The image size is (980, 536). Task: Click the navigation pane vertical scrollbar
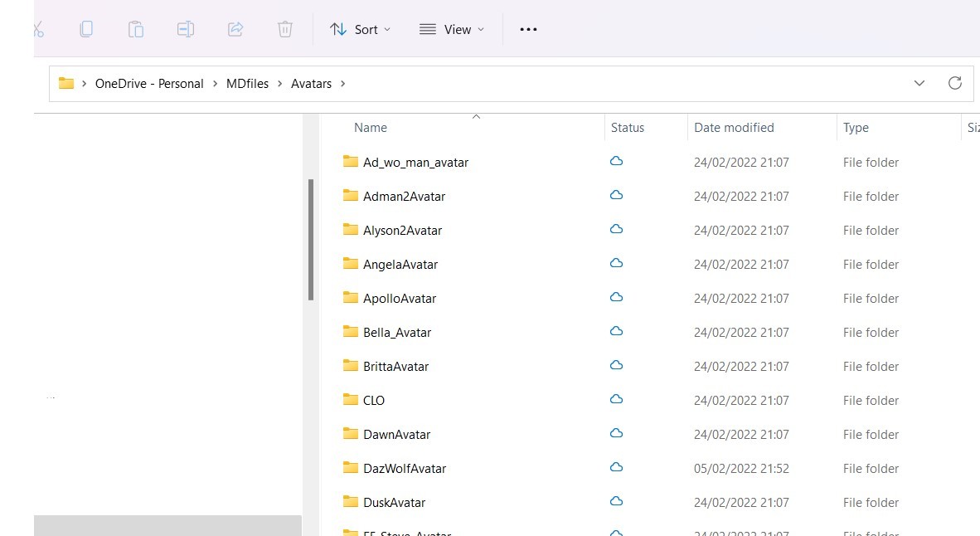coord(311,241)
